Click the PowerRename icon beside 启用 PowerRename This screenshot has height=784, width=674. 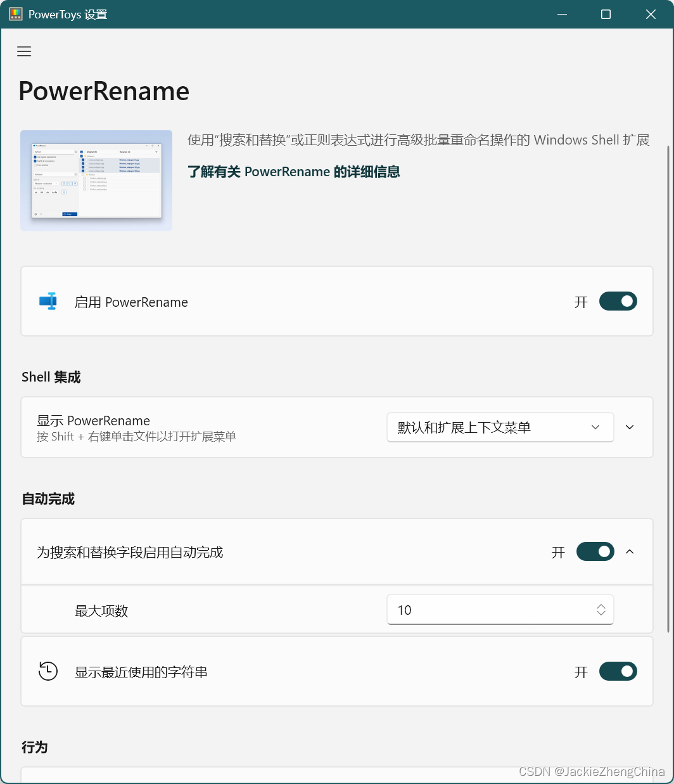click(x=48, y=302)
